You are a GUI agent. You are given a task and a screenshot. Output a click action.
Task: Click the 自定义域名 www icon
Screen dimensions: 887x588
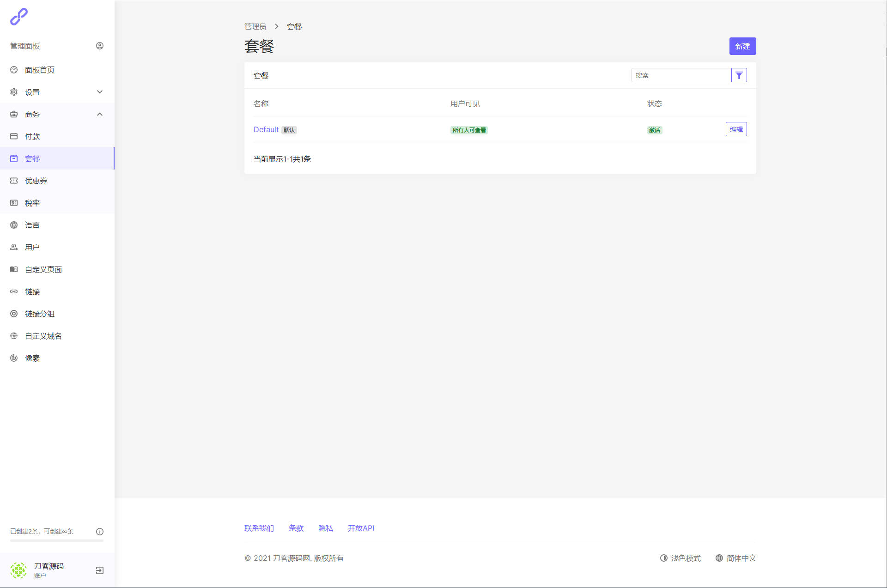click(14, 336)
